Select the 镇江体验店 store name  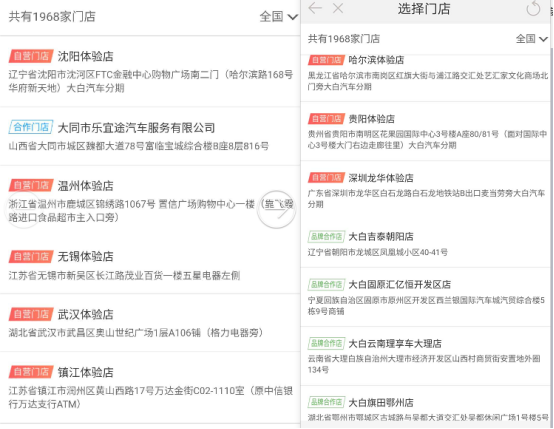(x=86, y=372)
